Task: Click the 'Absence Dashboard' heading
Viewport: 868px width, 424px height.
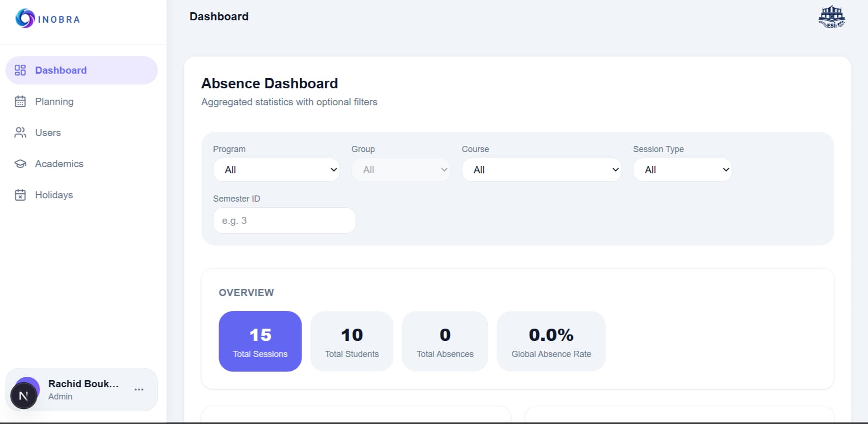Action: pyautogui.click(x=270, y=84)
